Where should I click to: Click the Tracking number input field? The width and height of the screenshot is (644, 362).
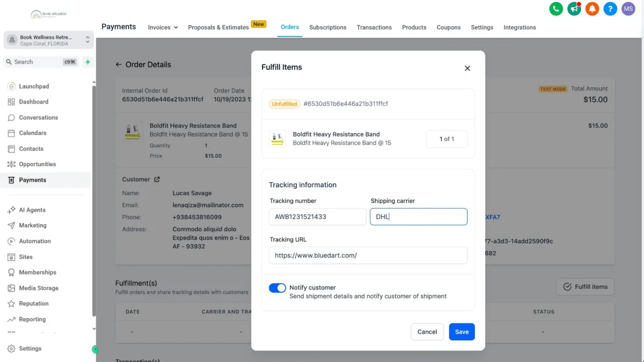tap(318, 217)
